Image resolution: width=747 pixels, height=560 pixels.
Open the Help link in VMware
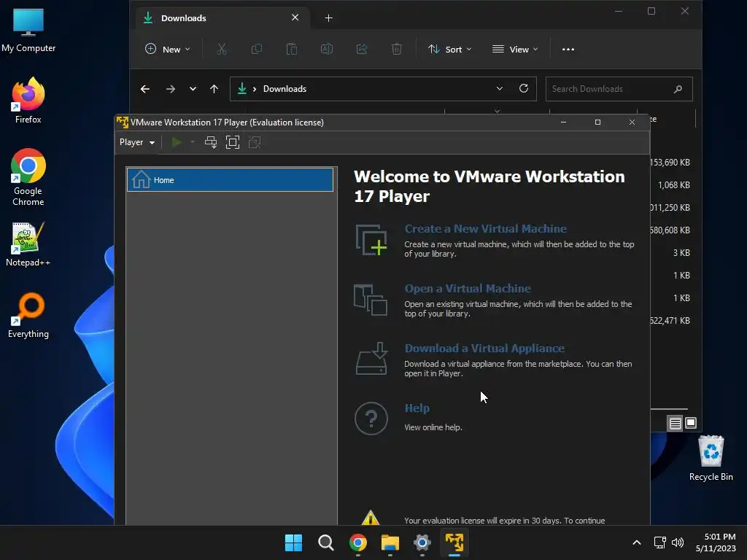(417, 408)
